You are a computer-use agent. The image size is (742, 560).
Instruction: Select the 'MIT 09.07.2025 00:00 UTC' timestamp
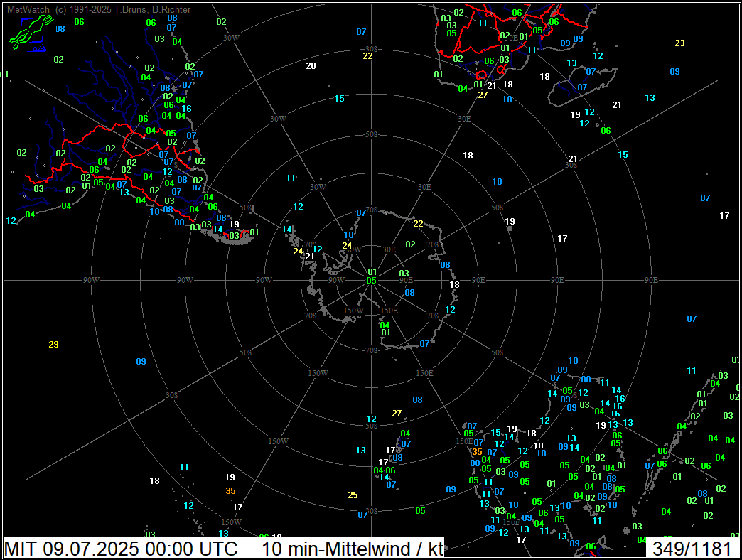121,549
